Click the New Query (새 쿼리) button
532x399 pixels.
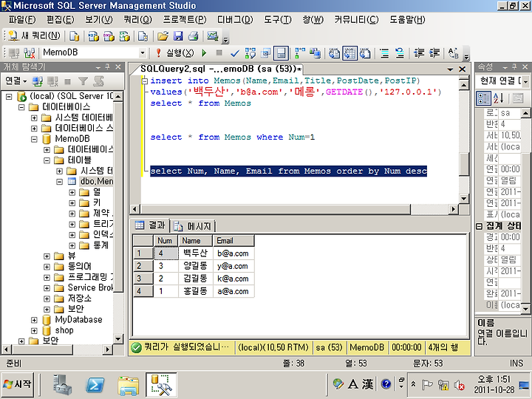pyautogui.click(x=34, y=35)
